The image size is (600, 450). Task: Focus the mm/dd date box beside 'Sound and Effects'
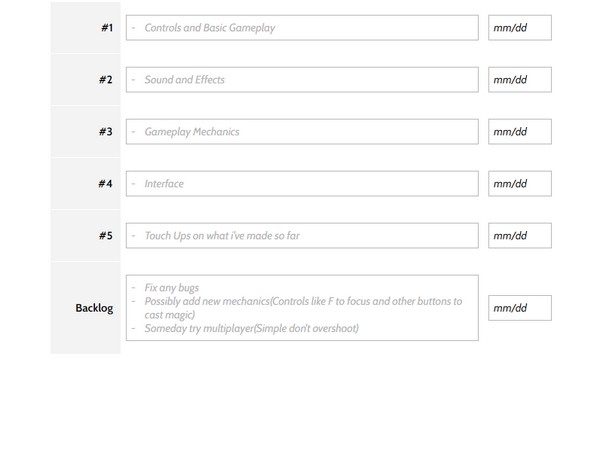(x=519, y=80)
